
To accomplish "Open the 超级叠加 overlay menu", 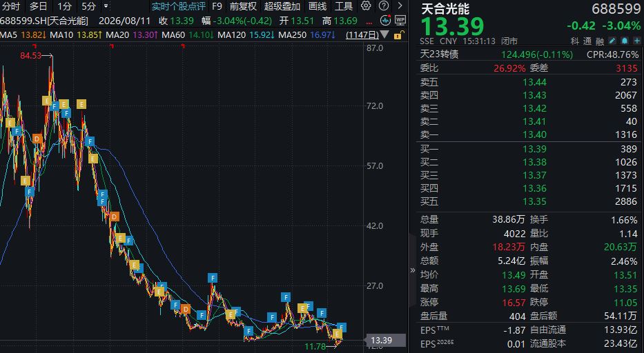I will click(x=282, y=6).
